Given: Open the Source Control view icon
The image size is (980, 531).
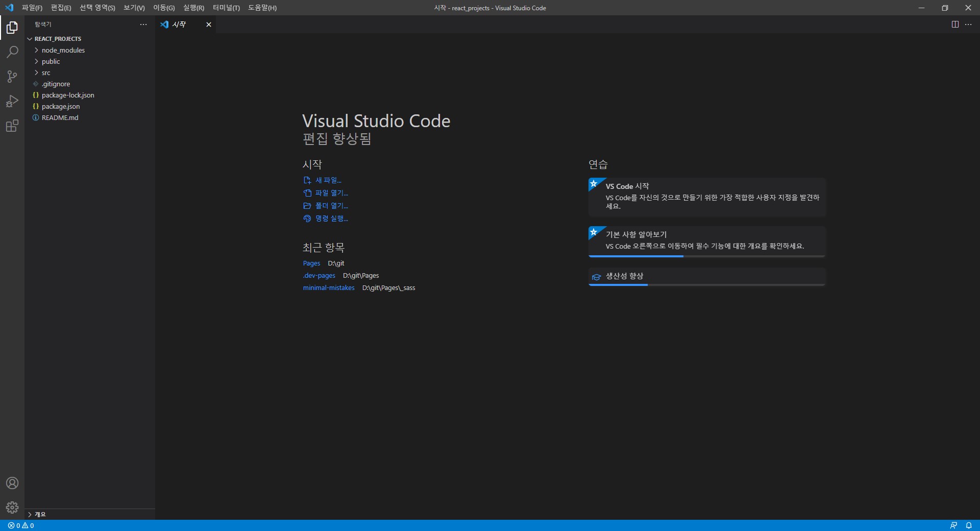Looking at the screenshot, I should (12, 76).
